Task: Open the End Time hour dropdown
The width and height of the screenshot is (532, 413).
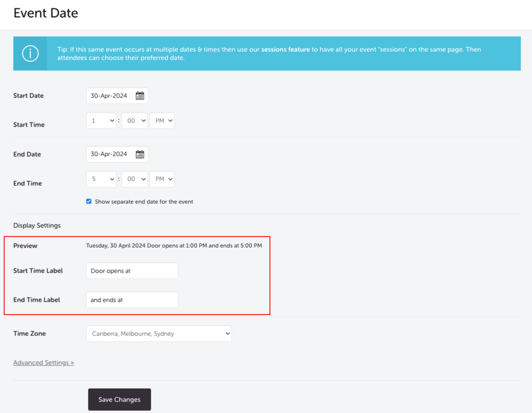Action: click(x=102, y=179)
